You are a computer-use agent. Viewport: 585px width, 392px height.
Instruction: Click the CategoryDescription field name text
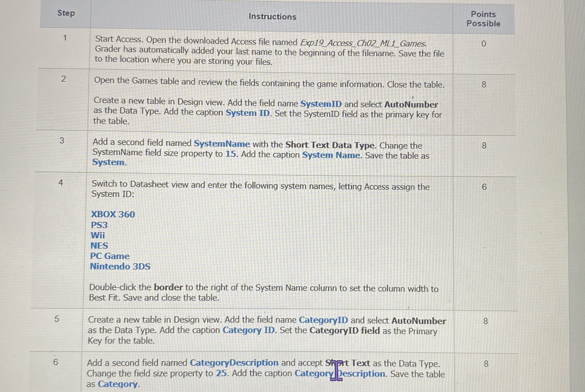234,363
